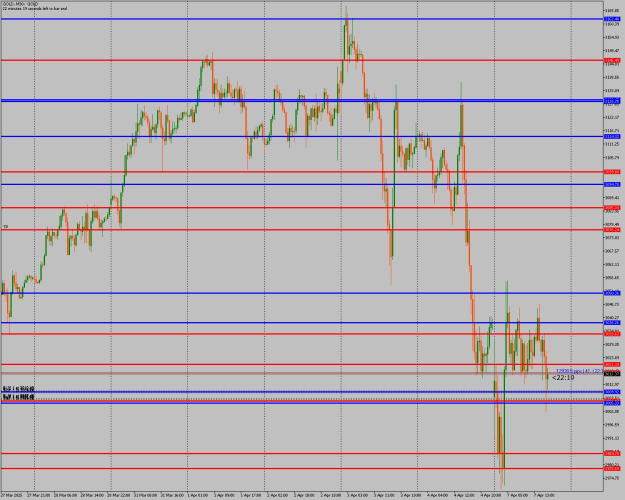
Task: Click the 2974.75 price scale value
Action: click(612, 478)
